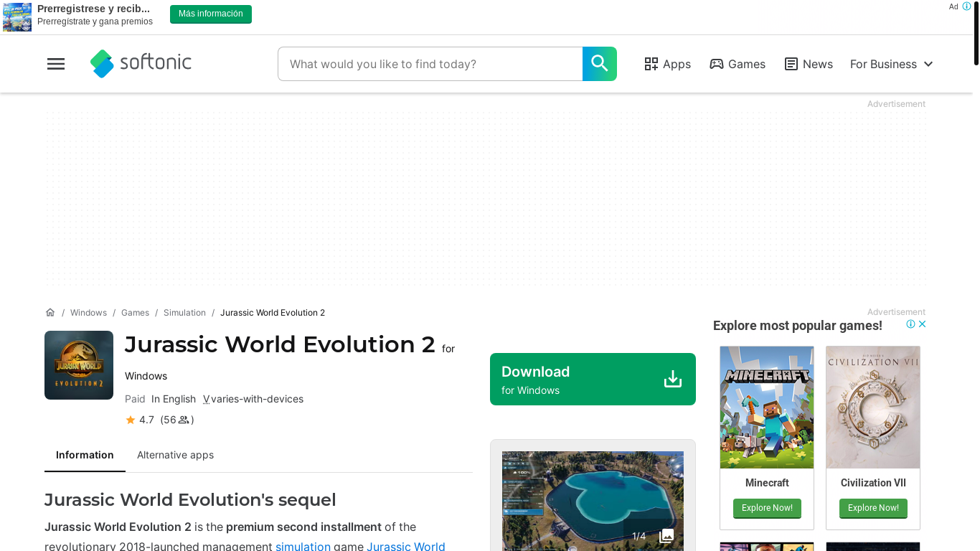Go to Windows breadcrumb
The height and width of the screenshot is (551, 980).
pyautogui.click(x=88, y=313)
